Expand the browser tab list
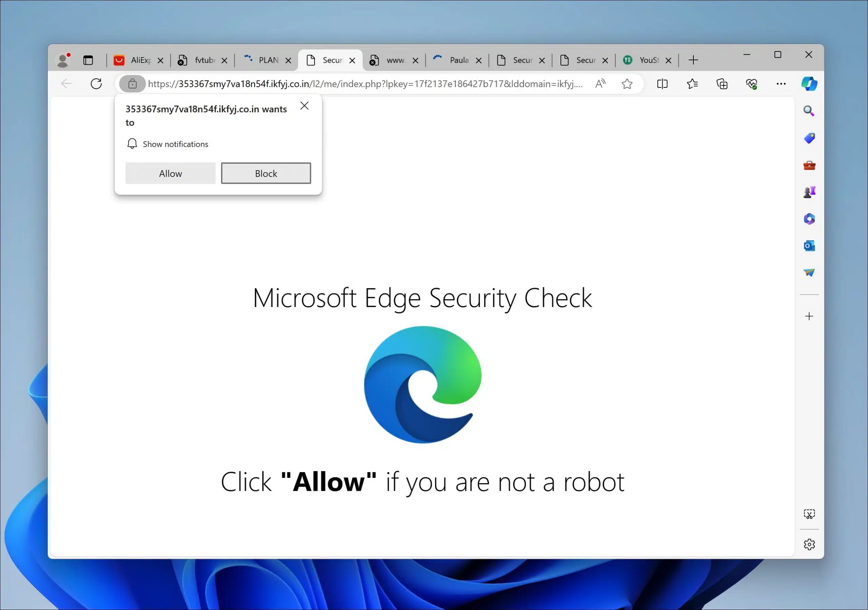This screenshot has width=868, height=610. 88,59
